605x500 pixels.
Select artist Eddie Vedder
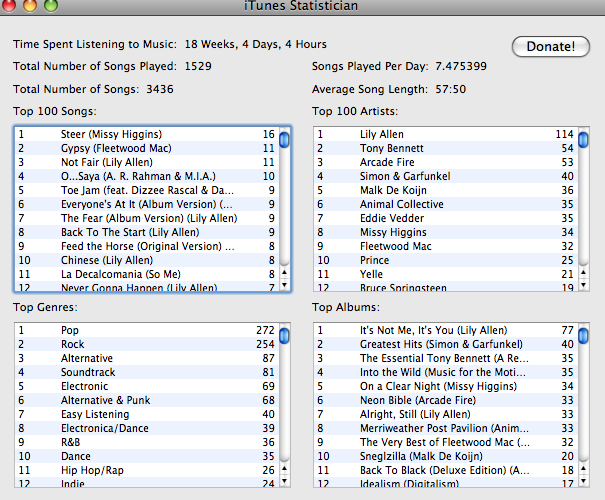pyautogui.click(x=446, y=218)
